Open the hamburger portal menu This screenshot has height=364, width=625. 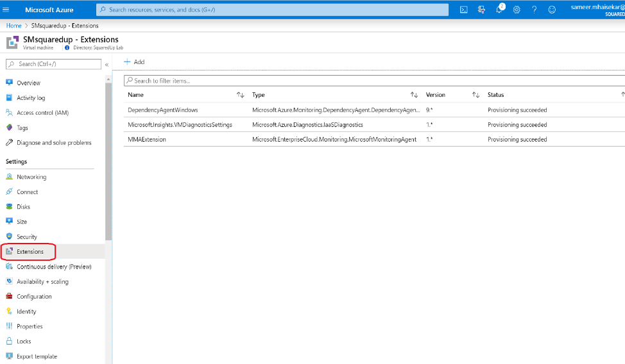[x=9, y=10]
